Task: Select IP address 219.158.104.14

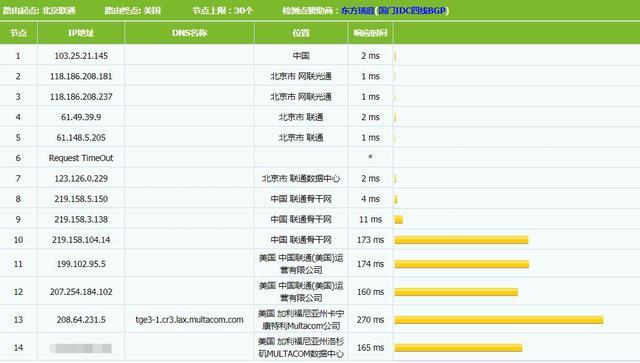Action: point(81,240)
